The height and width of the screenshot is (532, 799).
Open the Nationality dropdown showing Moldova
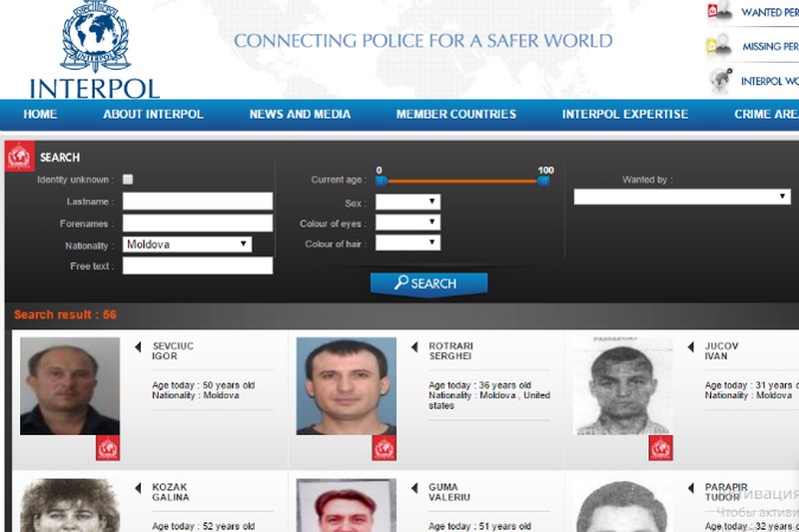[187, 245]
